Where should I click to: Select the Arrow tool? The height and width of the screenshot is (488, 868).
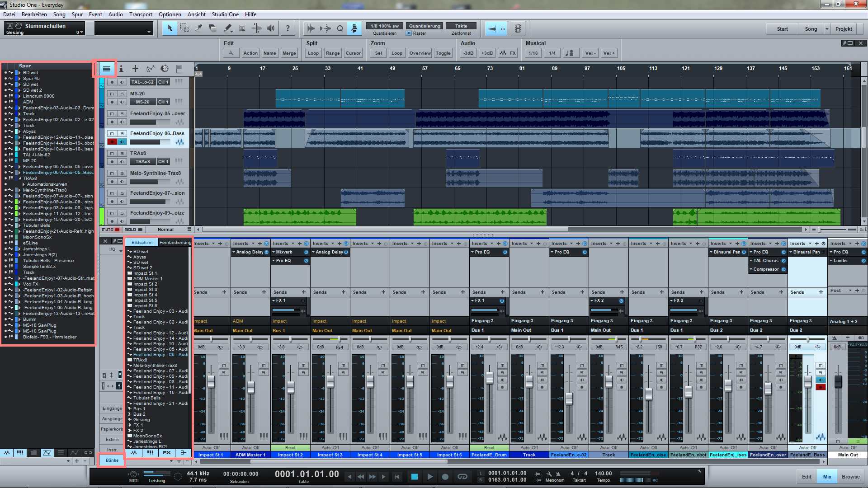click(170, 28)
